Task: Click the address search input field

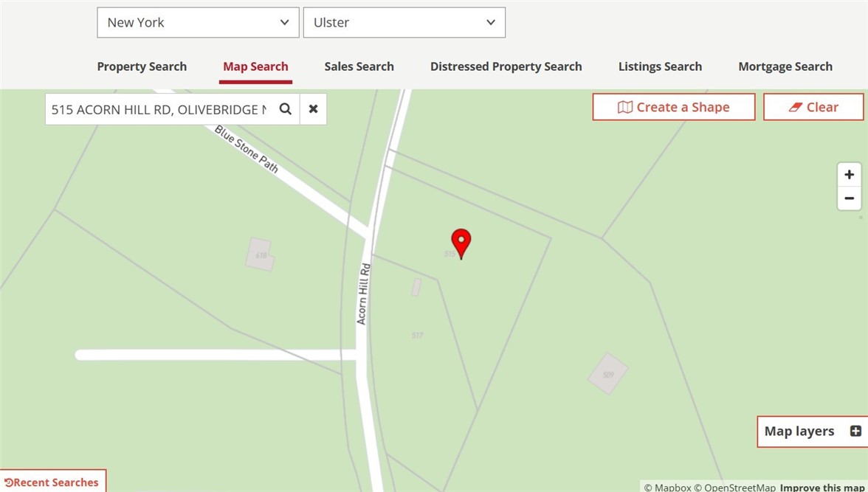Action: 159,109
